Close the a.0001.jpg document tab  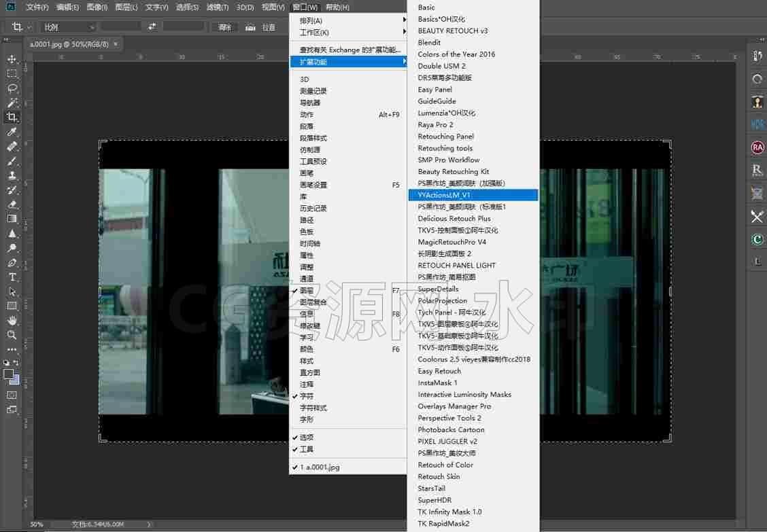(116, 44)
